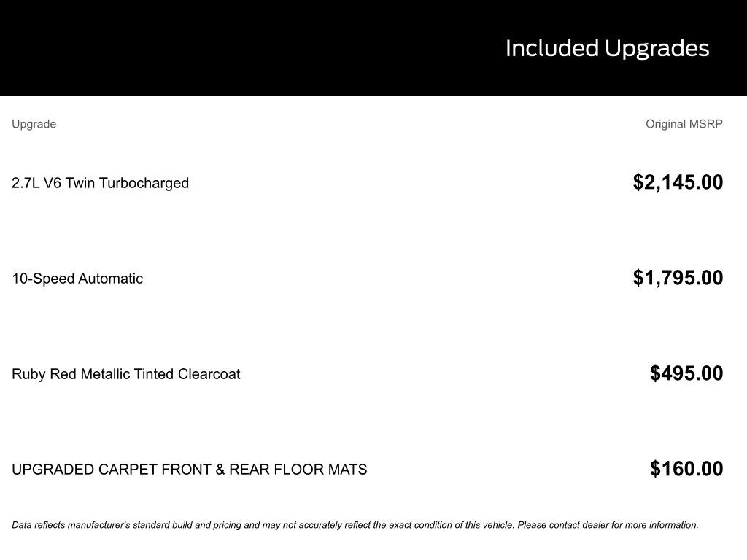This screenshot has width=747, height=560.
Task: Select the 10-Speed Automatic upgrade
Action: coord(77,279)
